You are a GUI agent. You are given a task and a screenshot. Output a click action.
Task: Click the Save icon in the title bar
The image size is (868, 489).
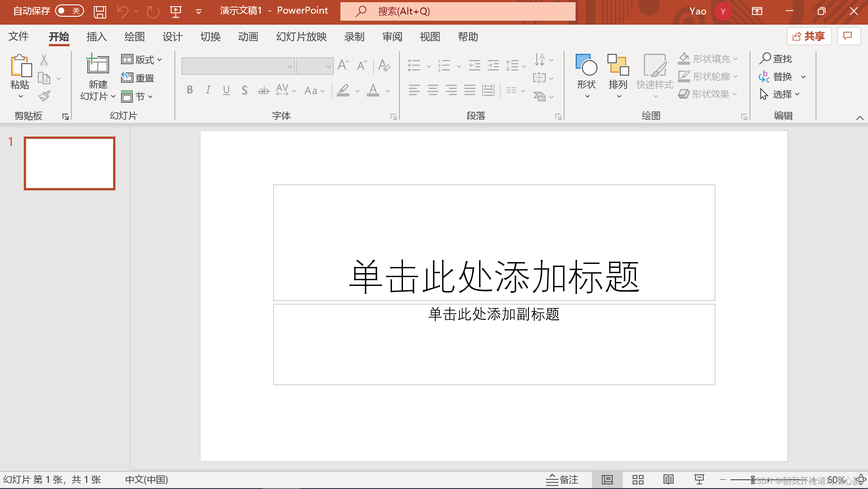(100, 11)
